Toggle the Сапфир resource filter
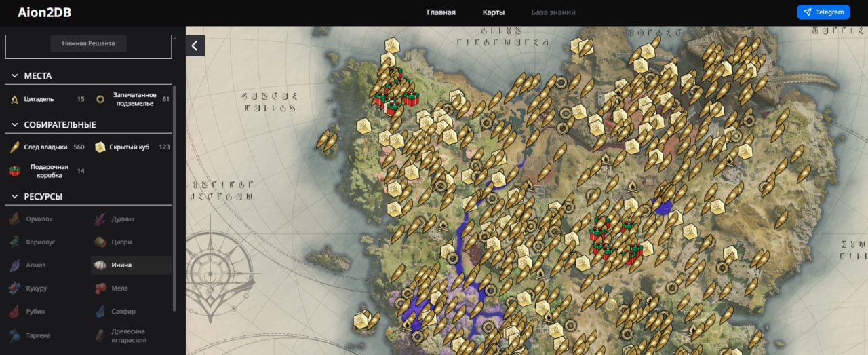The width and height of the screenshot is (868, 355). (x=131, y=311)
